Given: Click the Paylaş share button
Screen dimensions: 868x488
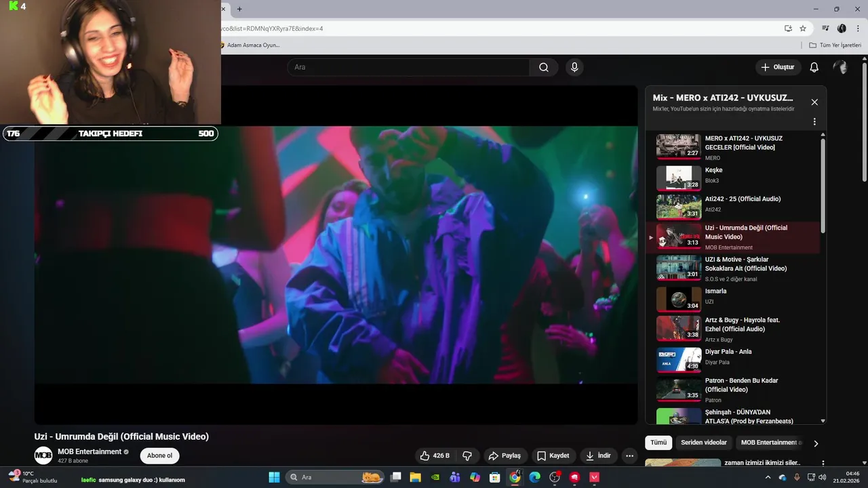Looking at the screenshot, I should [x=505, y=455].
